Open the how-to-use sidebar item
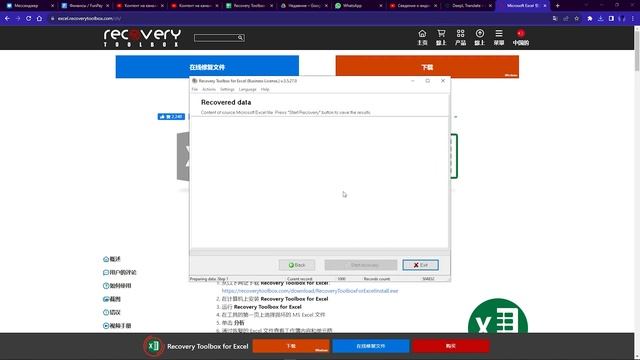This screenshot has width=640, height=360. click(117, 286)
